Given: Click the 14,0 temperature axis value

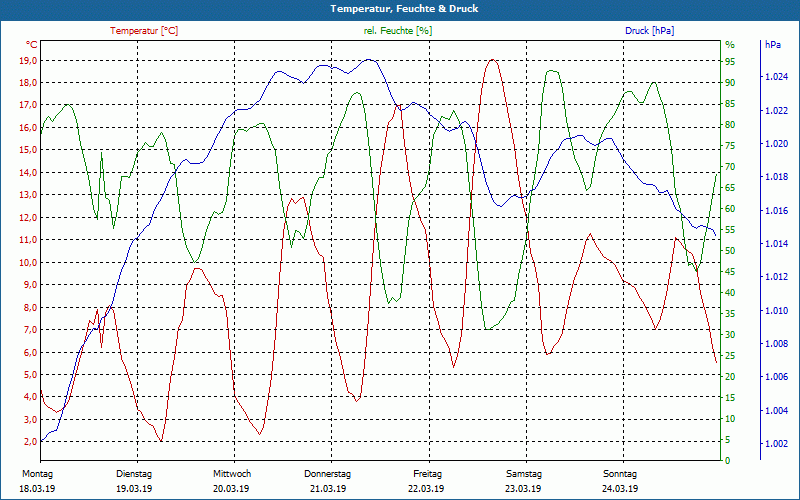Looking at the screenshot, I should (x=28, y=172).
